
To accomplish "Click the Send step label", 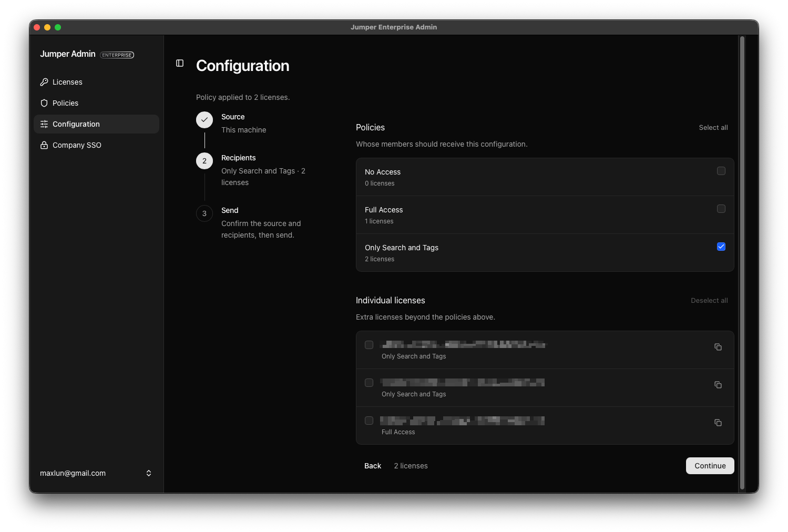I will click(230, 210).
